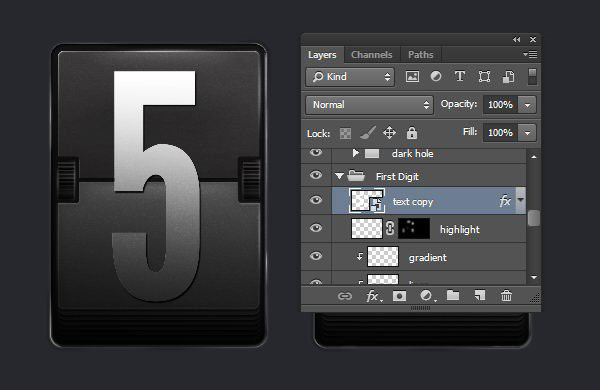Hide the highlight layer
This screenshot has height=390, width=600.
point(316,228)
